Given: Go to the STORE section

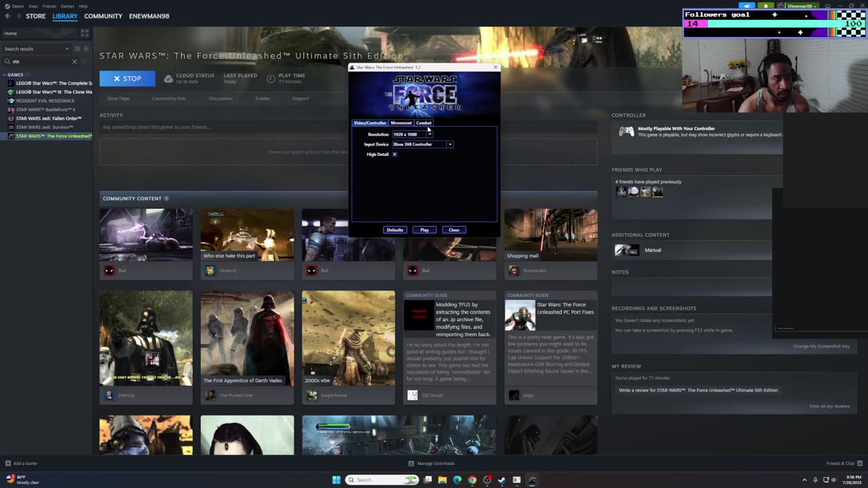Looking at the screenshot, I should 36,16.
